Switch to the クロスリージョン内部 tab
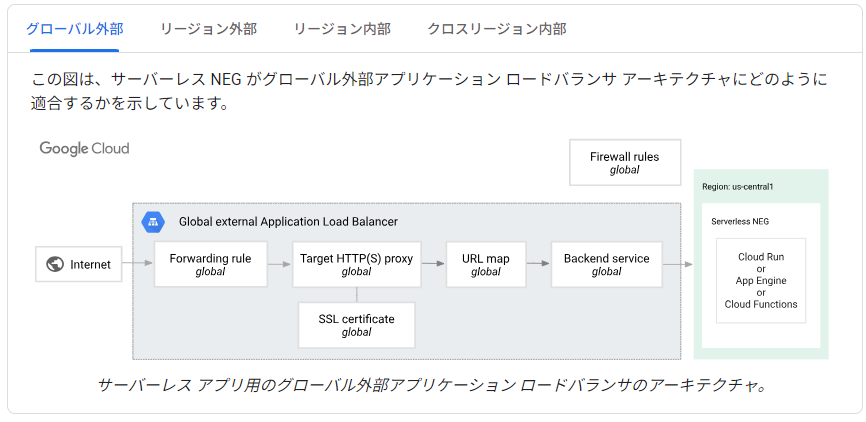This screenshot has height=422, width=866. [497, 29]
